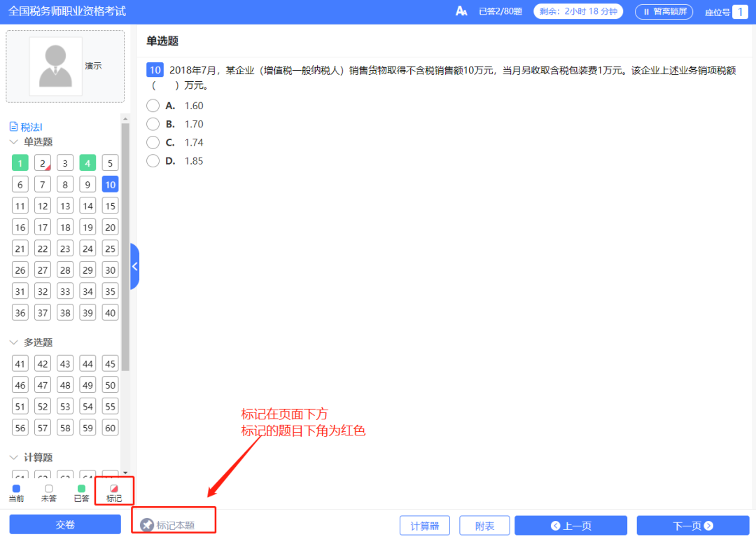Click the pause lock screen button
This screenshot has height=537, width=756.
click(664, 12)
